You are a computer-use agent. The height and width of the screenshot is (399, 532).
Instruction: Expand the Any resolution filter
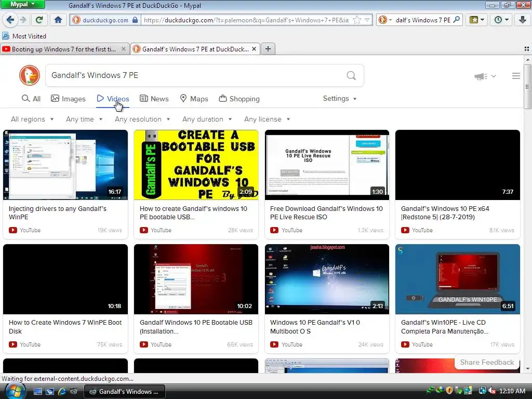click(x=142, y=119)
